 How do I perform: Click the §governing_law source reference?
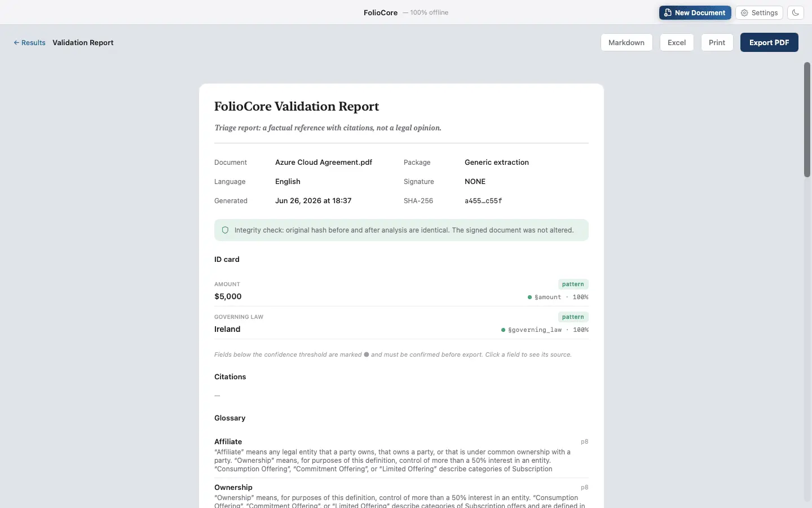535,330
